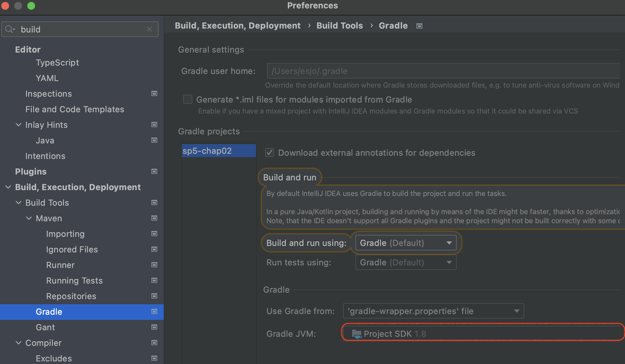Click project-level icon next to Repositories
Viewport: 625px width, 364px height.
(x=154, y=296)
